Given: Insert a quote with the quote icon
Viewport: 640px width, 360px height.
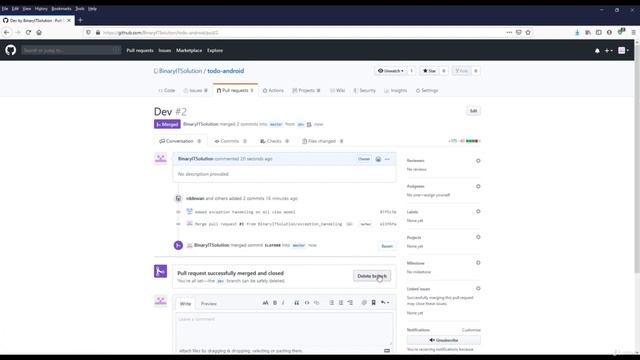Looking at the screenshot, I should coord(297,303).
